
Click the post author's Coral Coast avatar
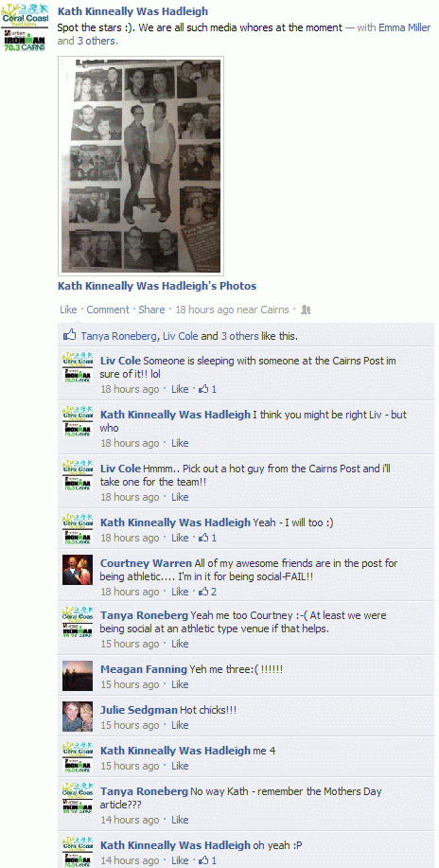[x=25, y=27]
